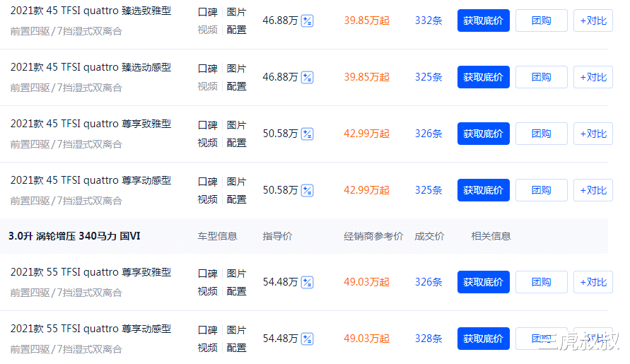Open 配置 for 45 TFSI 尊享致雅型
Viewport: 630px width, 364px height.
(x=236, y=143)
